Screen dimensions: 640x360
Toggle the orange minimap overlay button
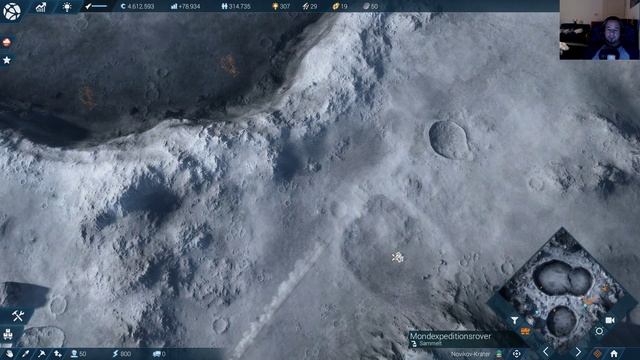coord(525,331)
